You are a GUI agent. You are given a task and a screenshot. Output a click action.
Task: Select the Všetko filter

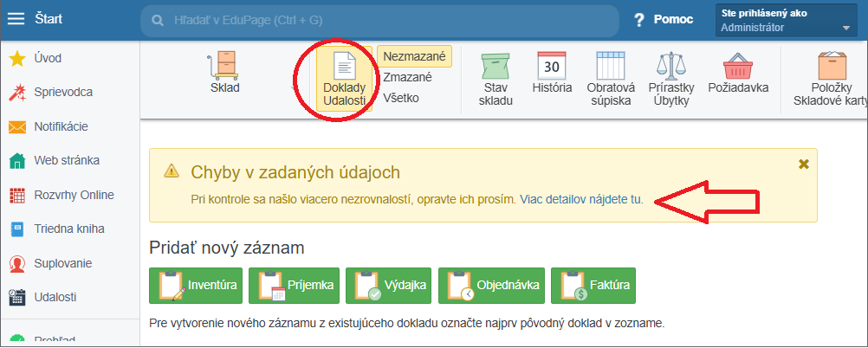coord(401,98)
